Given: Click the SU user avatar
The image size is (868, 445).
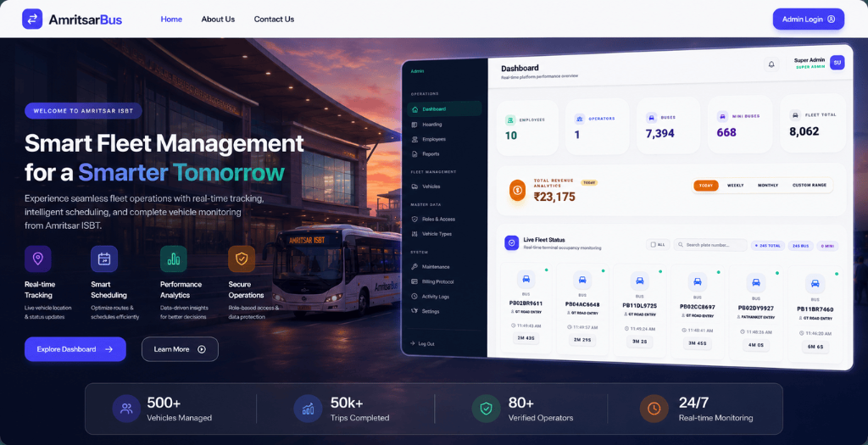Looking at the screenshot, I should point(837,63).
